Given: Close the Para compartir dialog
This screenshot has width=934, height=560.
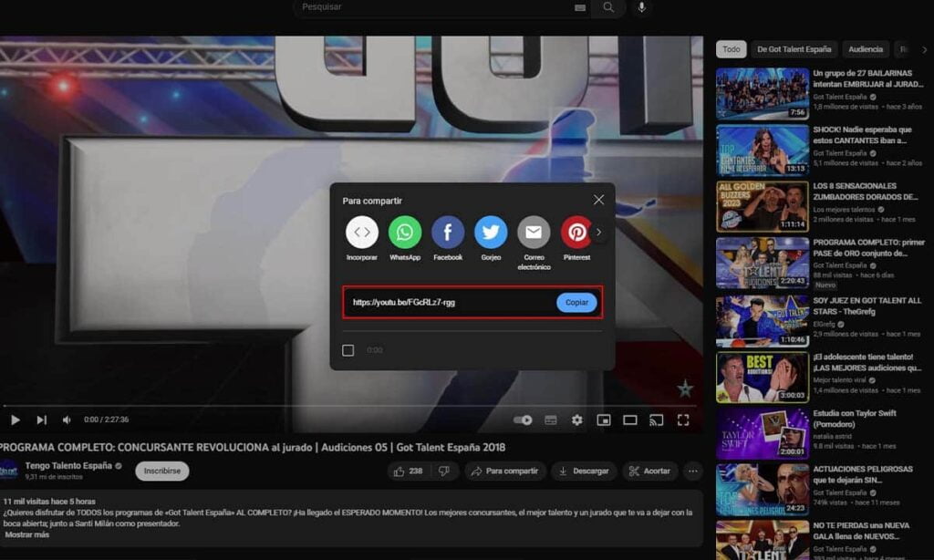Looking at the screenshot, I should click(598, 200).
